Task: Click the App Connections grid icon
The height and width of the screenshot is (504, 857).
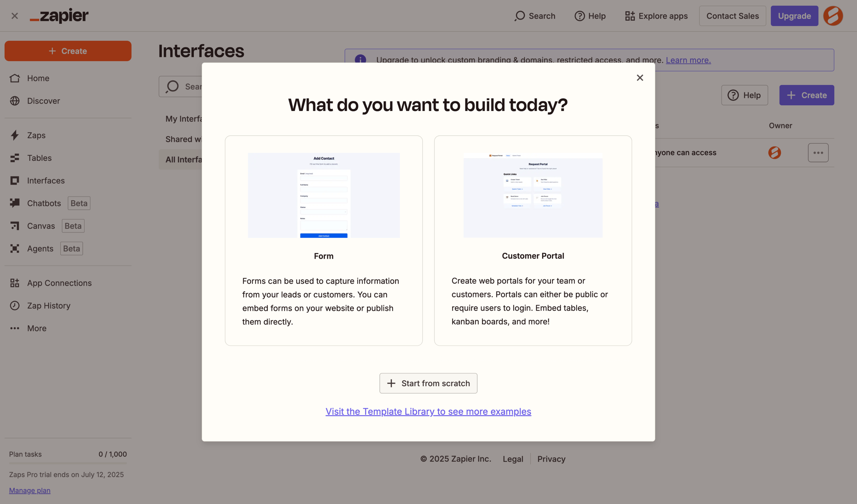Action: [x=15, y=283]
